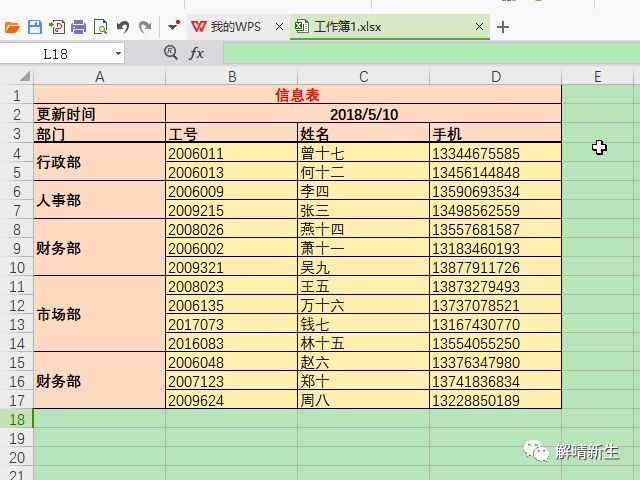Click the Undo arrow
The image size is (640, 480).
tap(123, 27)
